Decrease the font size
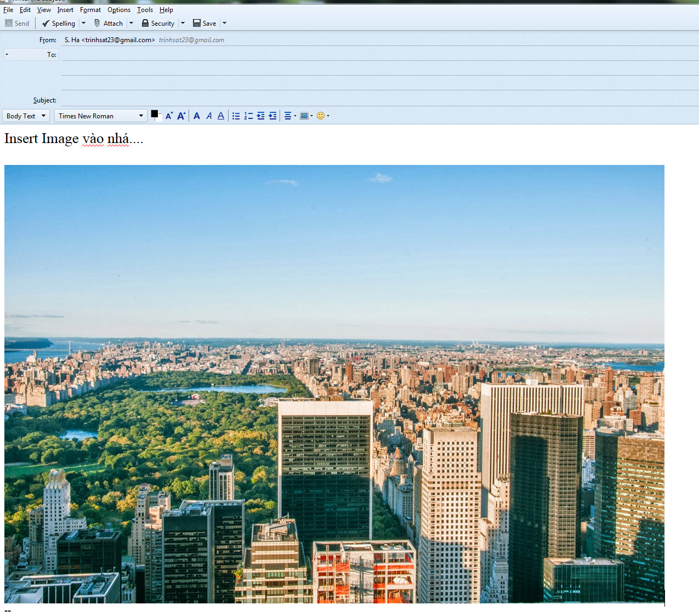699x616 pixels. click(169, 116)
